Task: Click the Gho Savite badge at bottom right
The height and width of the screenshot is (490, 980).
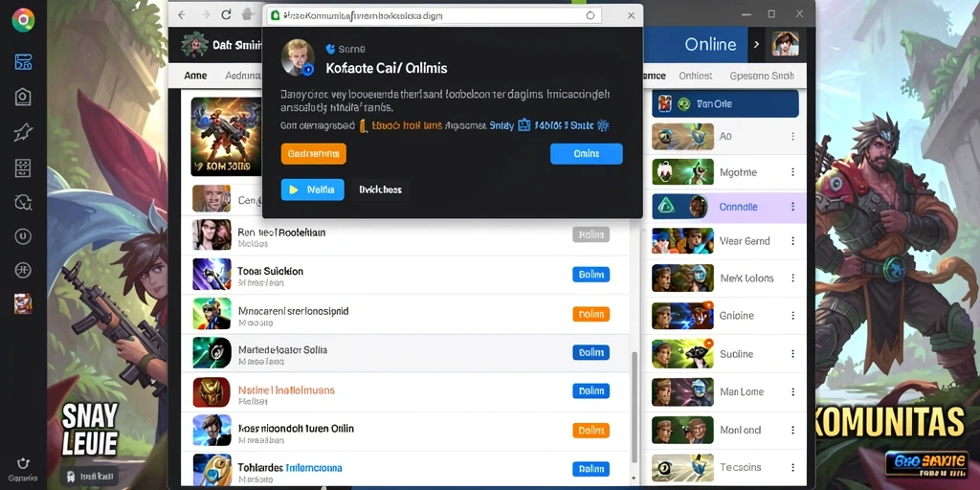Action: click(925, 466)
